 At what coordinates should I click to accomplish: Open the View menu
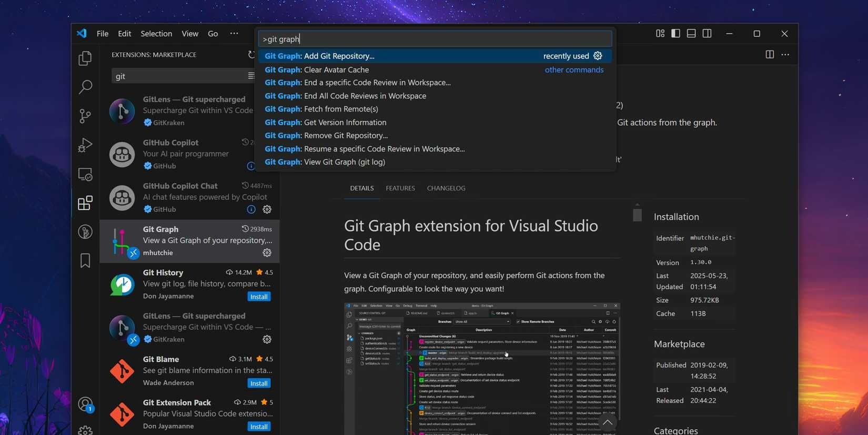point(190,34)
